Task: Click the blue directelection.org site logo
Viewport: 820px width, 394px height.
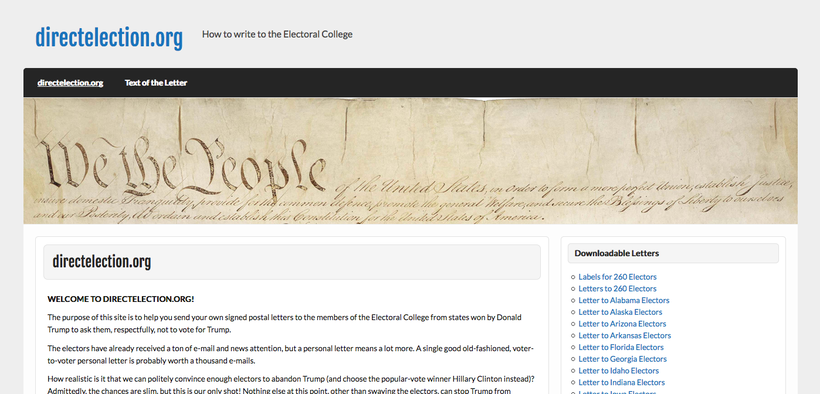Action: coord(109,38)
